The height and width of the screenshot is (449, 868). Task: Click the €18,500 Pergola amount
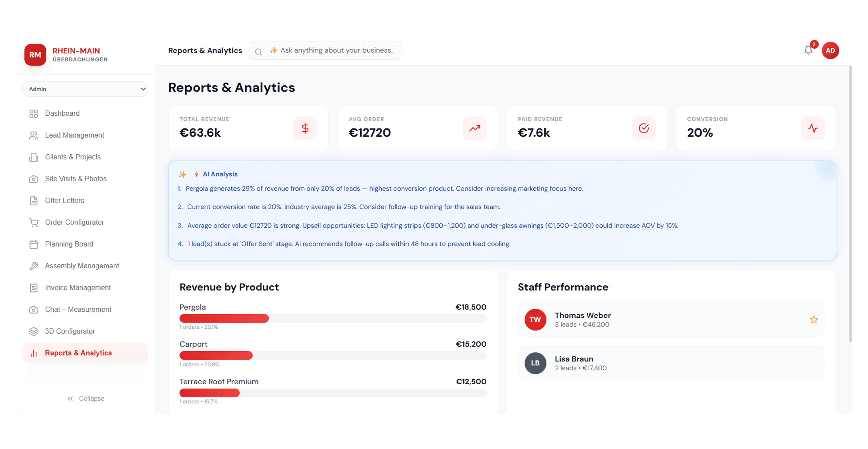[x=471, y=307]
